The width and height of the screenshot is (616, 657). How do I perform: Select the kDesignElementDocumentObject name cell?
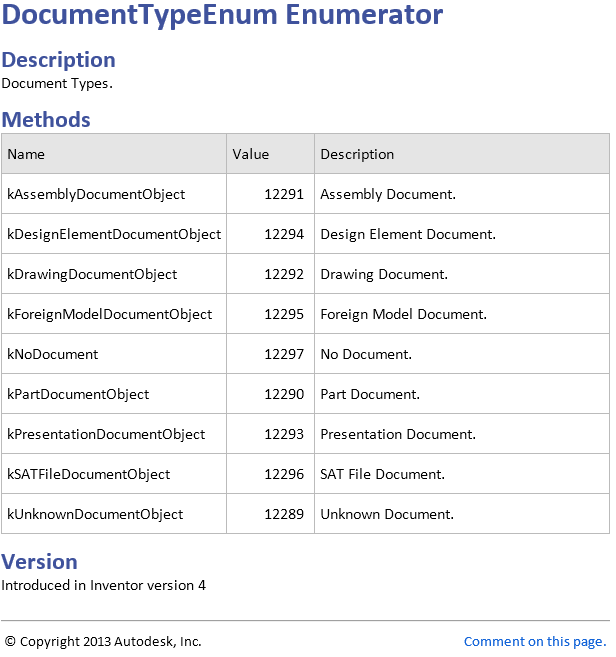[114, 234]
